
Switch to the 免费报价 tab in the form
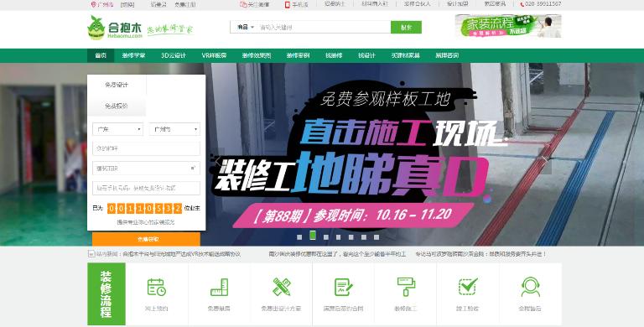[x=117, y=106]
